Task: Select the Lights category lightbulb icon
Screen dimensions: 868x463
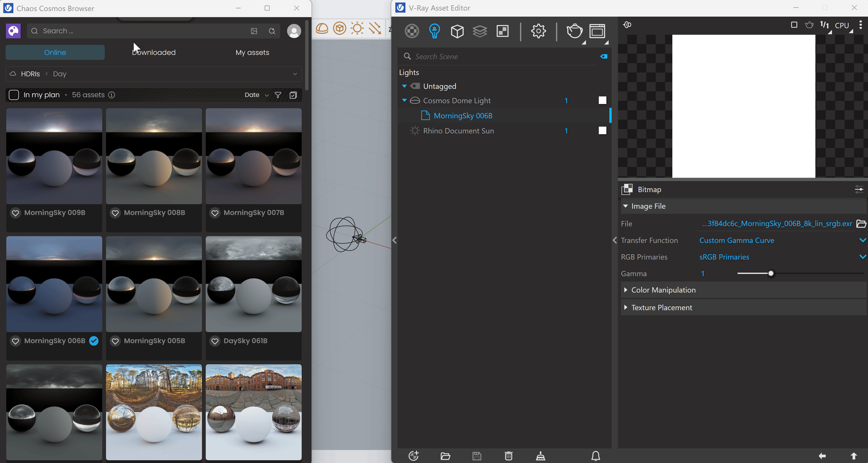Action: [434, 31]
